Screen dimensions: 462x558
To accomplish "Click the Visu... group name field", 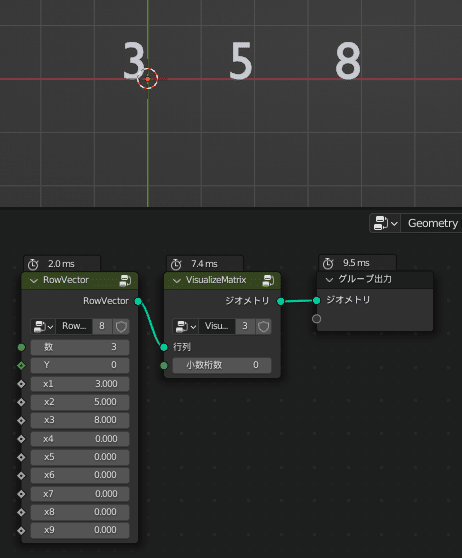I will click(217, 326).
